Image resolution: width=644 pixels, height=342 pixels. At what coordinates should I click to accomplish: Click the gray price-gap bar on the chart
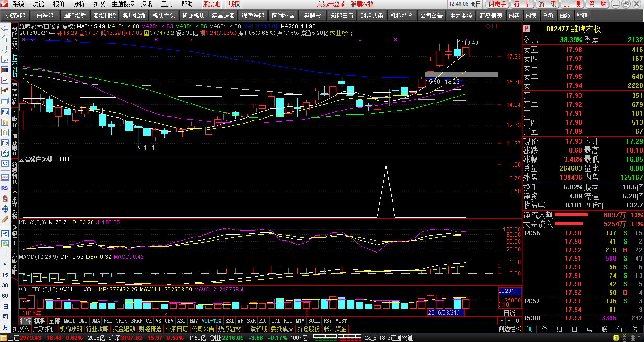(461, 74)
